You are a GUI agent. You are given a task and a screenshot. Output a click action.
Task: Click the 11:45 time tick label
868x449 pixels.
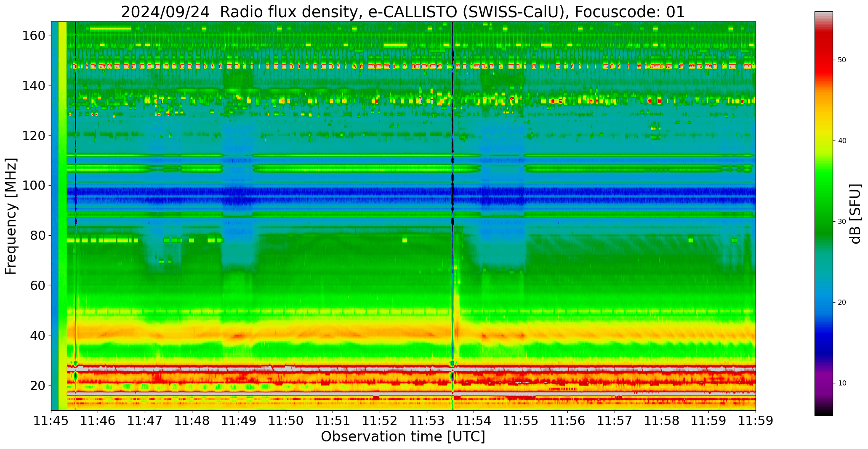click(51, 421)
